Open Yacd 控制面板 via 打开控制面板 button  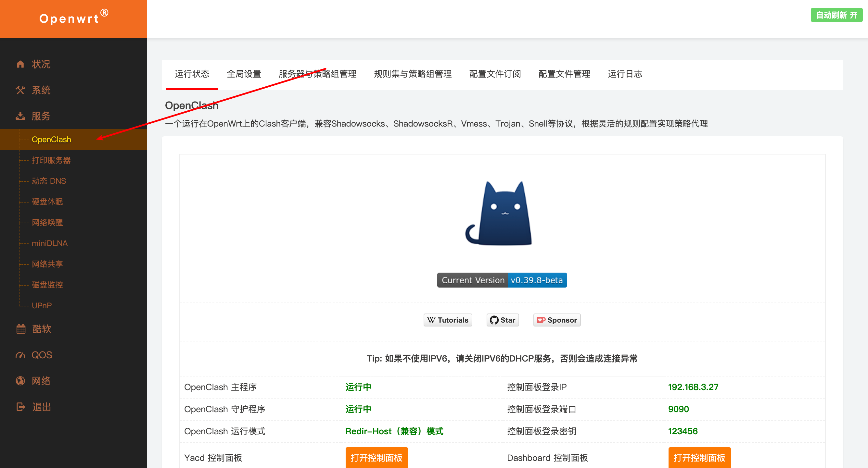[377, 458]
